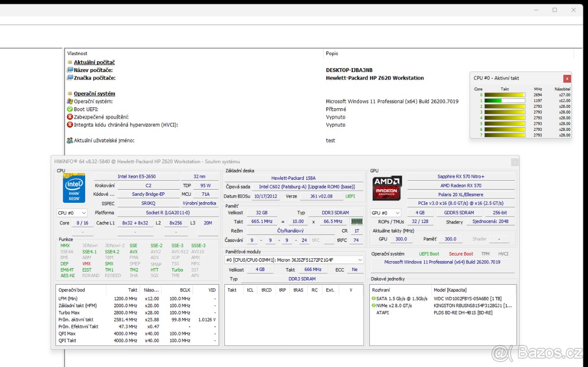Click the computer icon beside Aktuální počítač
This screenshot has width=588, height=367.
[69, 63]
